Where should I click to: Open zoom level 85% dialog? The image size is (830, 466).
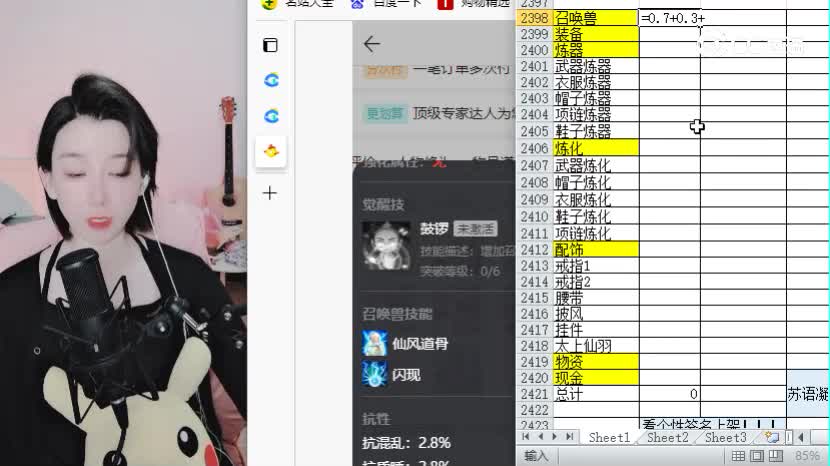point(807,456)
